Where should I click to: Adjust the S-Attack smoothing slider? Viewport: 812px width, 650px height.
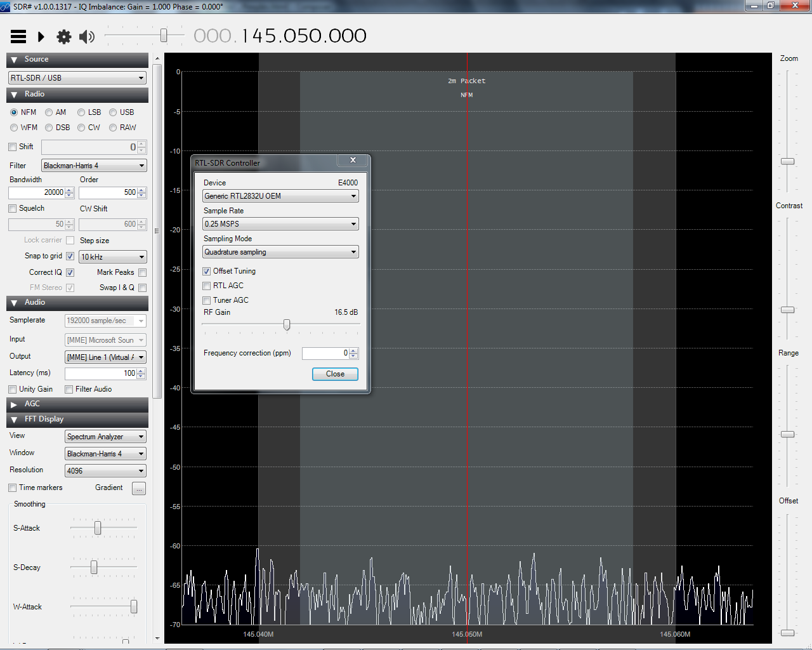pos(98,528)
